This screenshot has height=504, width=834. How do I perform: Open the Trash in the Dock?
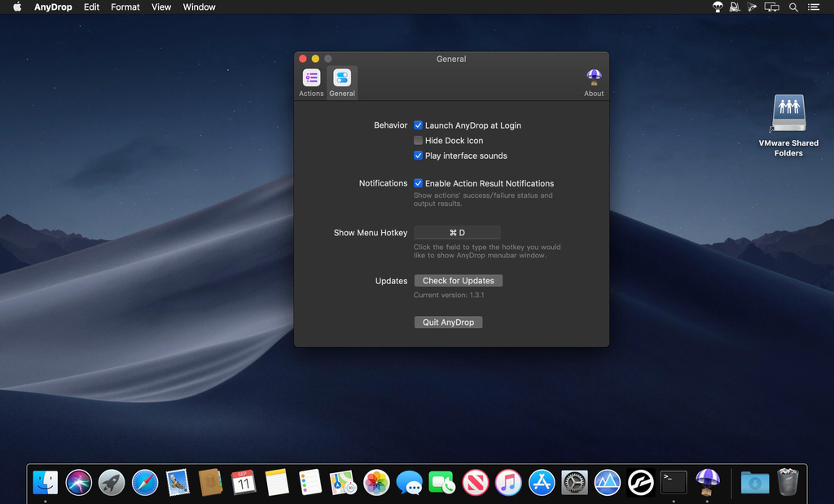point(788,482)
